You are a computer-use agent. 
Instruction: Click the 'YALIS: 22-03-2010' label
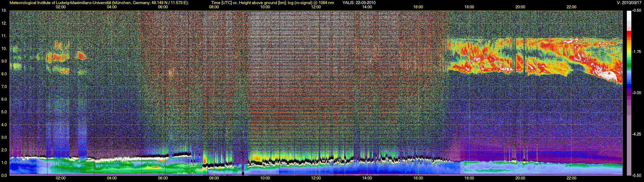pos(359,3)
